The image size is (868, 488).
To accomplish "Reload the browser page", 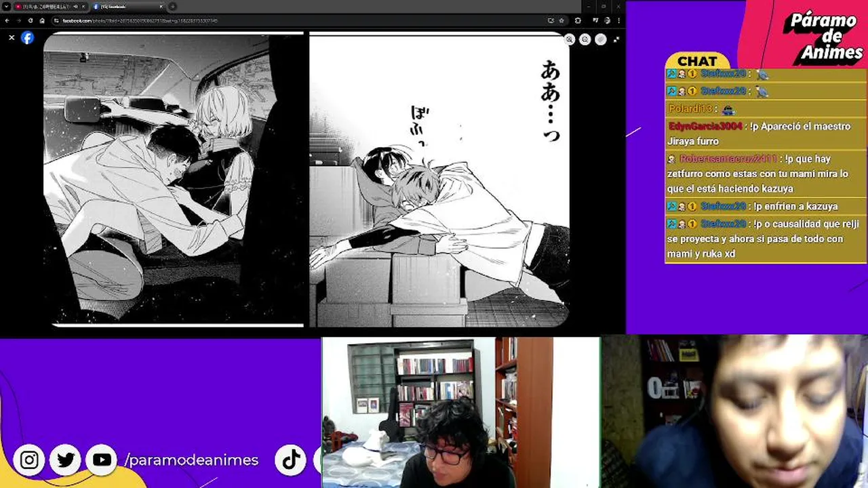I will tap(31, 20).
